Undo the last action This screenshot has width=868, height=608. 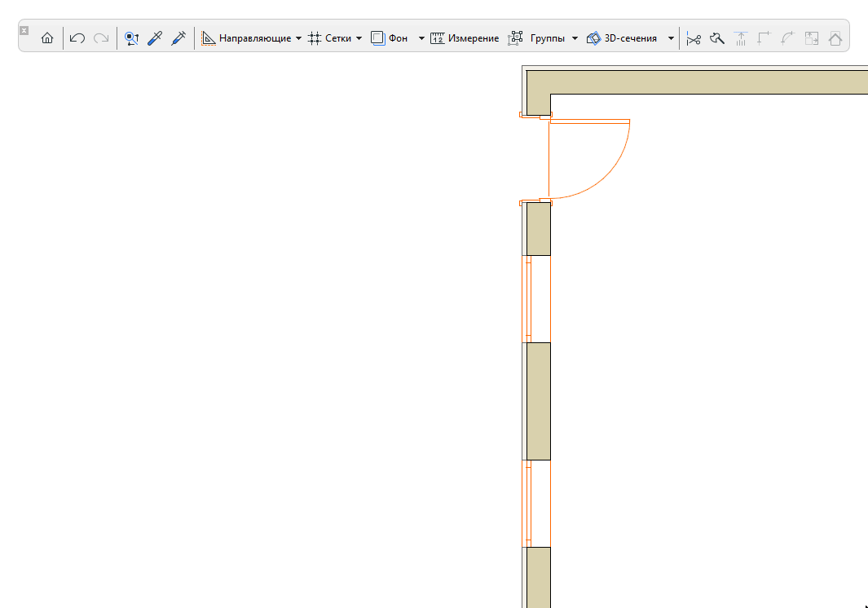(x=76, y=37)
